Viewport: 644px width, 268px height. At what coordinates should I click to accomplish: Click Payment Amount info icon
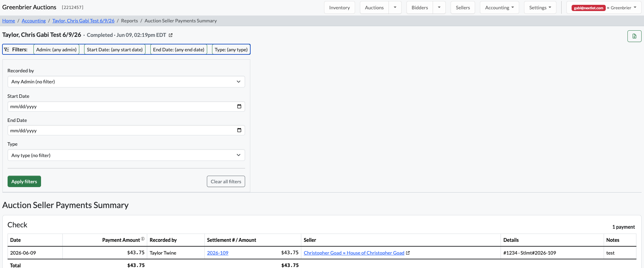click(143, 239)
